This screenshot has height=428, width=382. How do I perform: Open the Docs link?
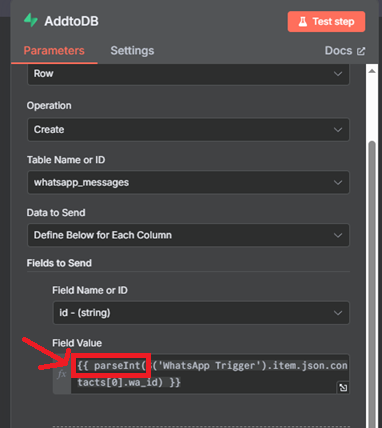[345, 51]
